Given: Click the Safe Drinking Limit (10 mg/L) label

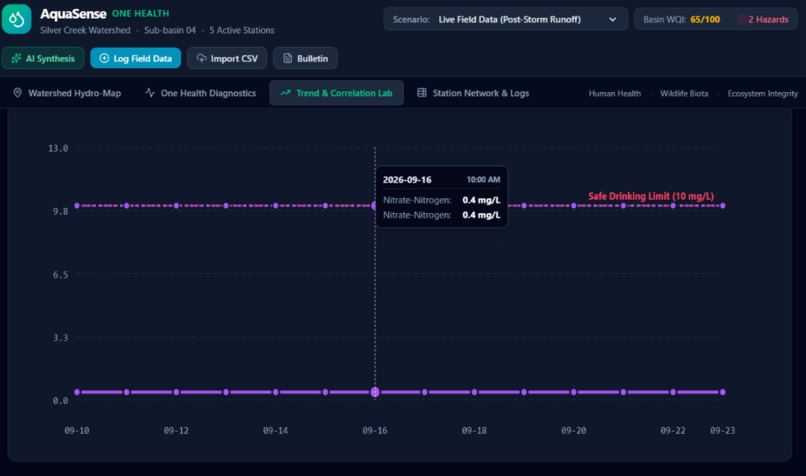Looking at the screenshot, I should pyautogui.click(x=651, y=196).
